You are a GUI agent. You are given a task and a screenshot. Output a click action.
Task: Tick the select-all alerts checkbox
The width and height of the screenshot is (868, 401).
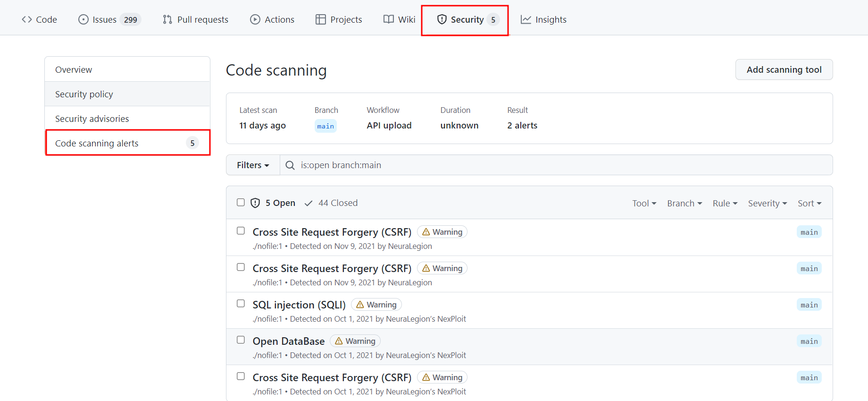[241, 202]
